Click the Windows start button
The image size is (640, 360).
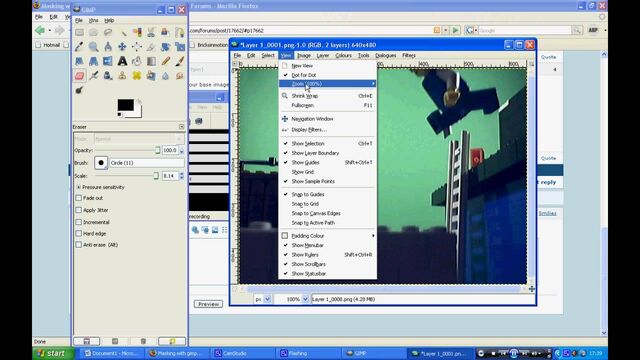pyautogui.click(x=53, y=353)
